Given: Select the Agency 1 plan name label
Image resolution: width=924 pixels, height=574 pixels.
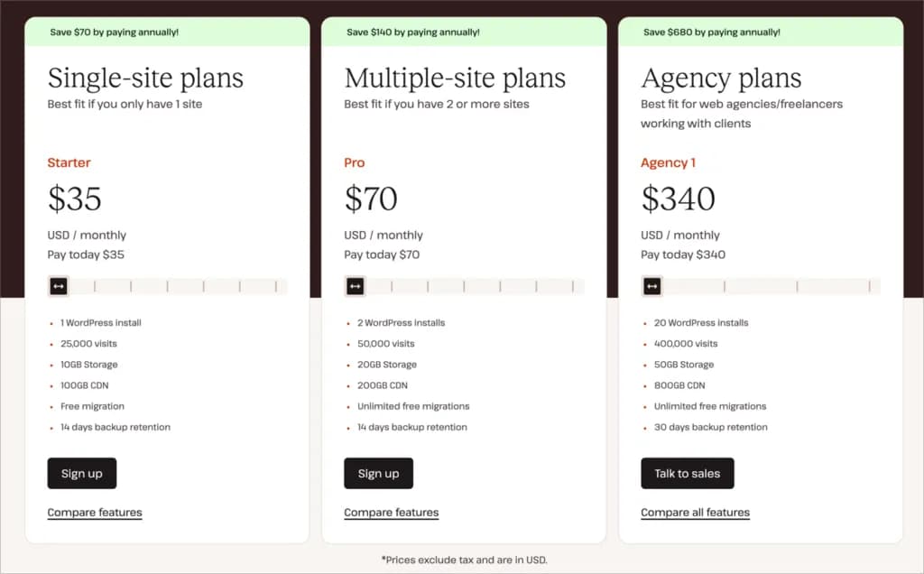Looking at the screenshot, I should pos(668,163).
